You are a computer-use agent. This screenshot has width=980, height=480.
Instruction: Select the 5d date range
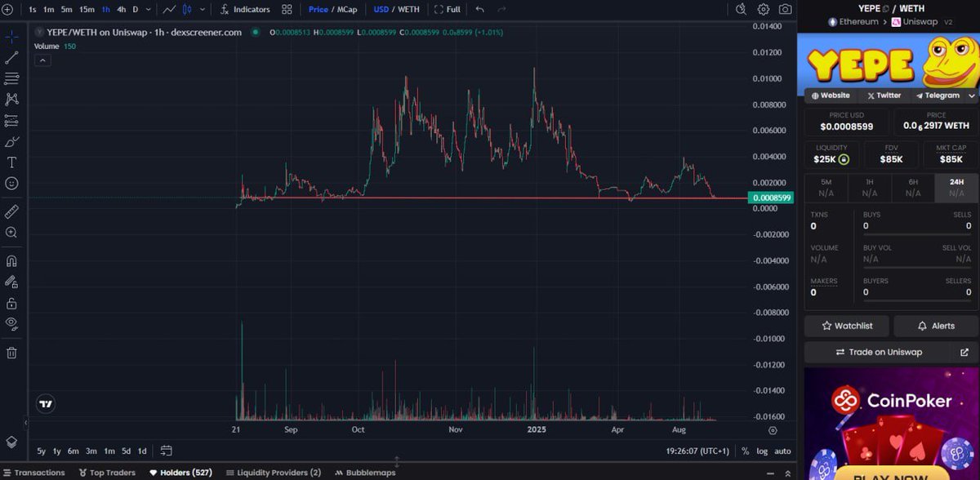(x=126, y=451)
